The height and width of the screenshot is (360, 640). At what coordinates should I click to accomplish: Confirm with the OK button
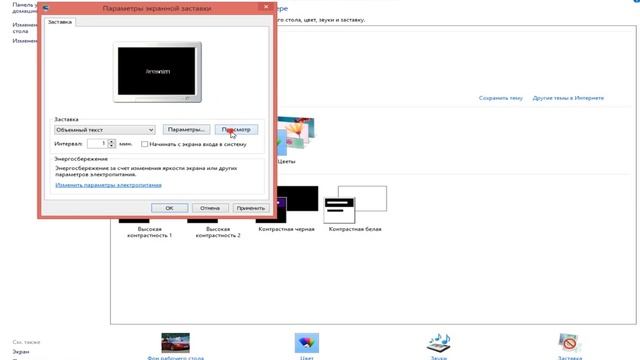pyautogui.click(x=169, y=208)
